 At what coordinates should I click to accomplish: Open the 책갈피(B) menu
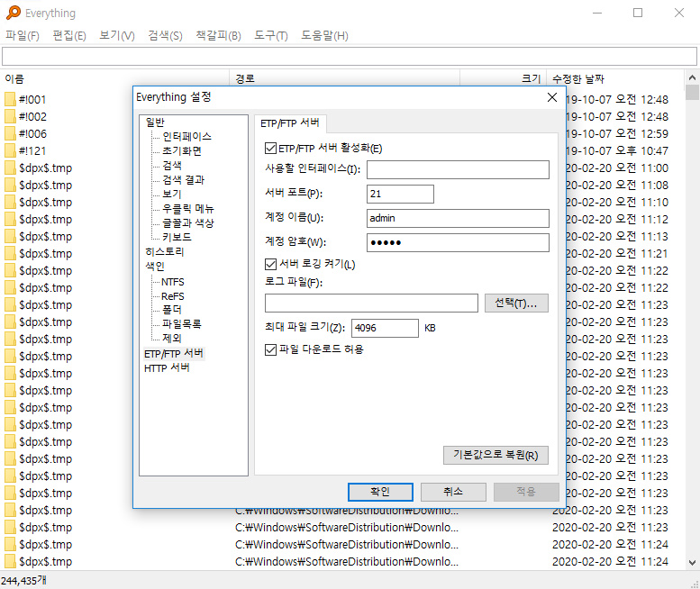[x=218, y=35]
